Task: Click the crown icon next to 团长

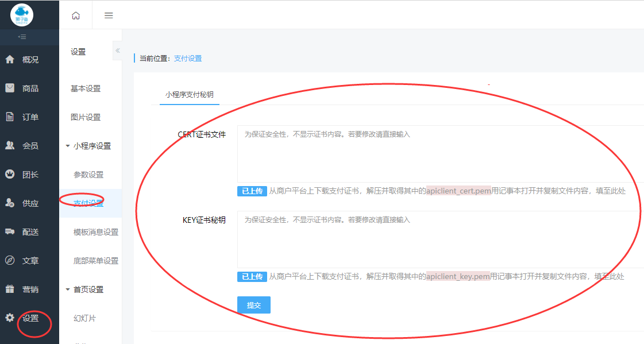Action: point(10,174)
